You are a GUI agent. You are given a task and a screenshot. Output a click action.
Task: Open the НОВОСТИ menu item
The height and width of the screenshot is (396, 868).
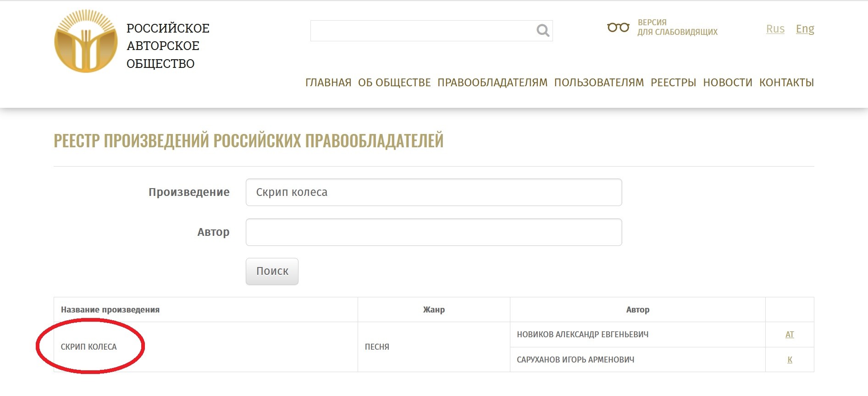pyautogui.click(x=728, y=83)
